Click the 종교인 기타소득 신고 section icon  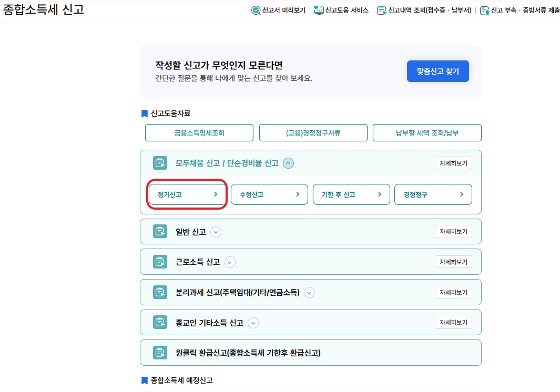coord(160,323)
